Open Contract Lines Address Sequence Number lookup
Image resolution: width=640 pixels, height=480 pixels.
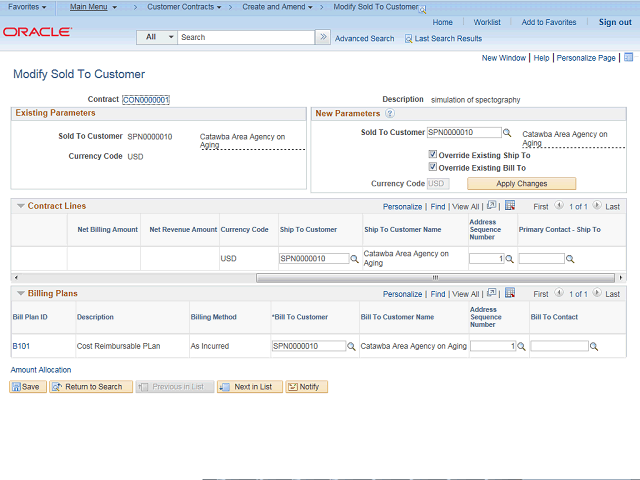(x=509, y=259)
